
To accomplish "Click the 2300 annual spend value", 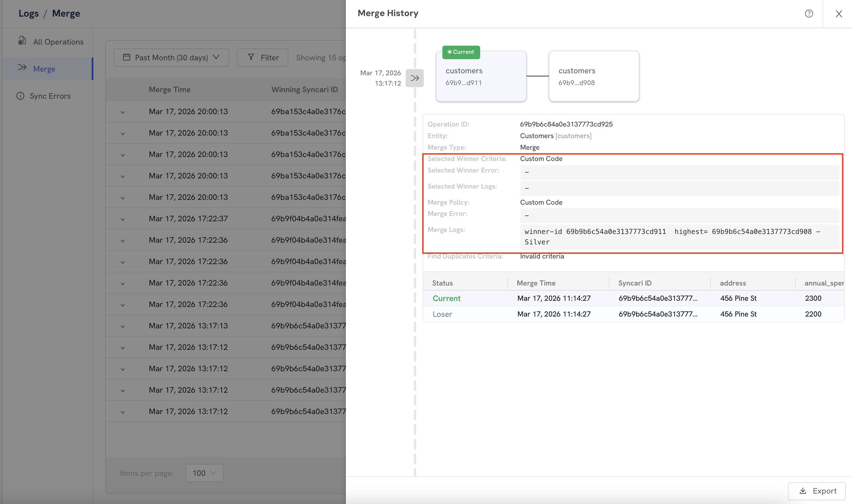I will (813, 298).
